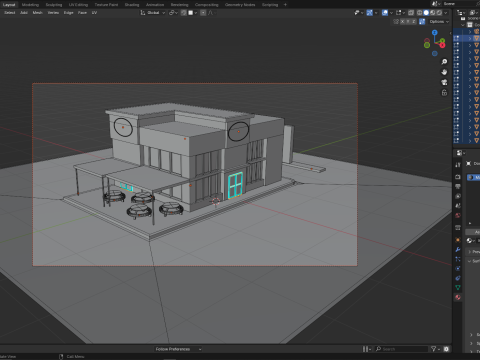Viewport: 480px width, 360px height.
Task: Toggle proportional editing button
Action: [203, 13]
